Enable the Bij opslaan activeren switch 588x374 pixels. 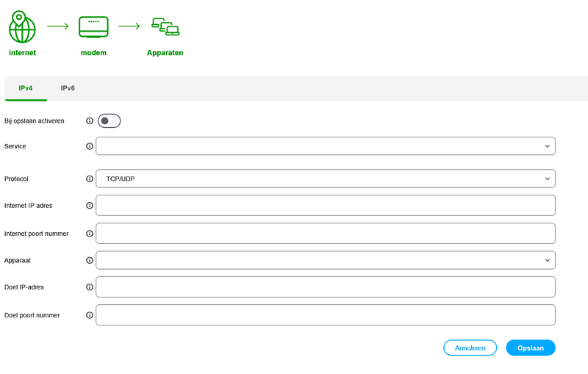[109, 121]
